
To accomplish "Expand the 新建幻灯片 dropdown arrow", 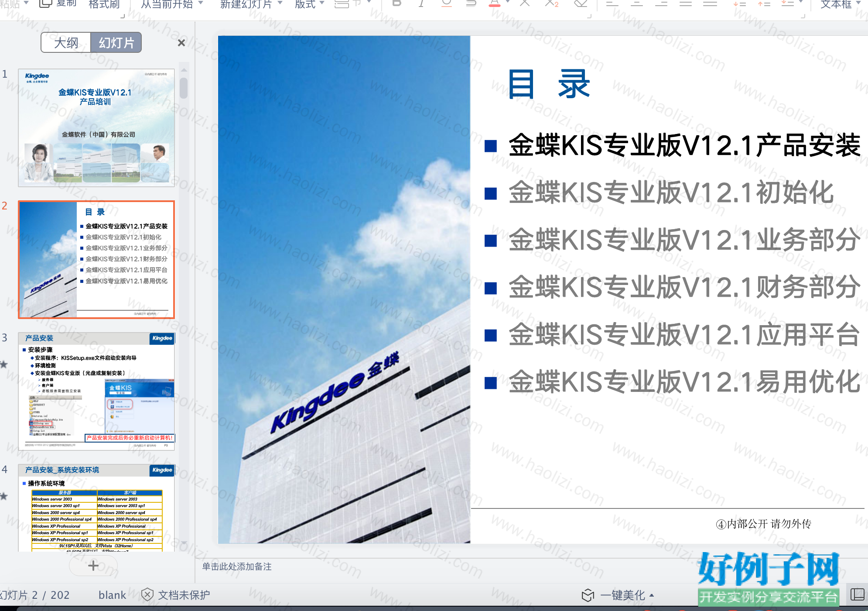I will click(280, 3).
